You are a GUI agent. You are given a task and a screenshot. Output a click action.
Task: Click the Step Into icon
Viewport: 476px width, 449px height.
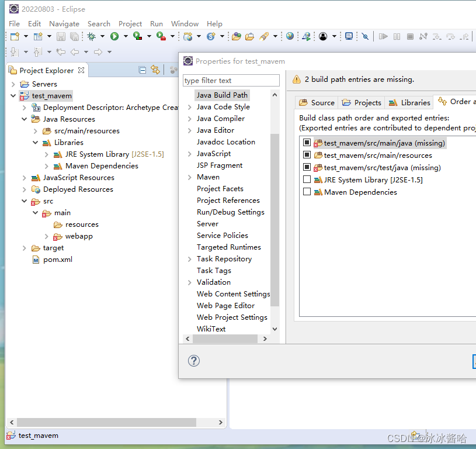(437, 37)
